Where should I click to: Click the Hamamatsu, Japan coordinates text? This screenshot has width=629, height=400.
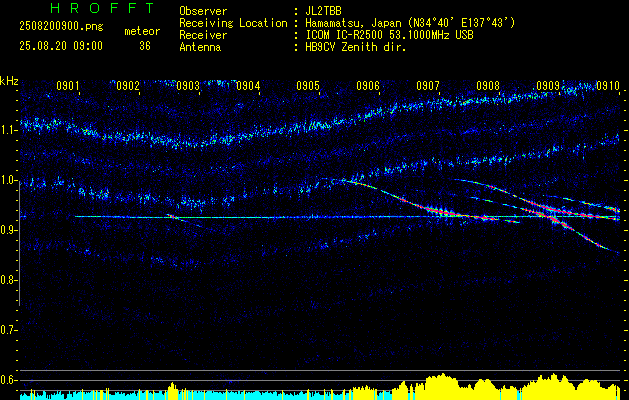point(410,23)
